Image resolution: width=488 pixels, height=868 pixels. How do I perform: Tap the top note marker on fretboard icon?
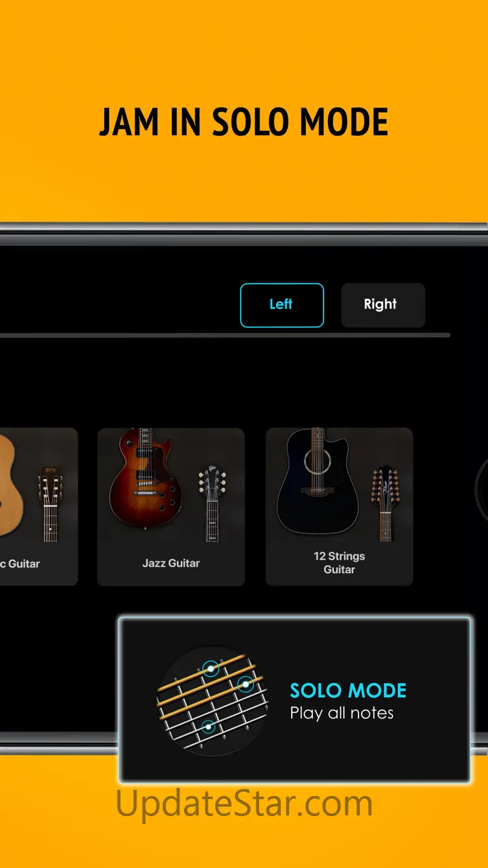click(211, 669)
